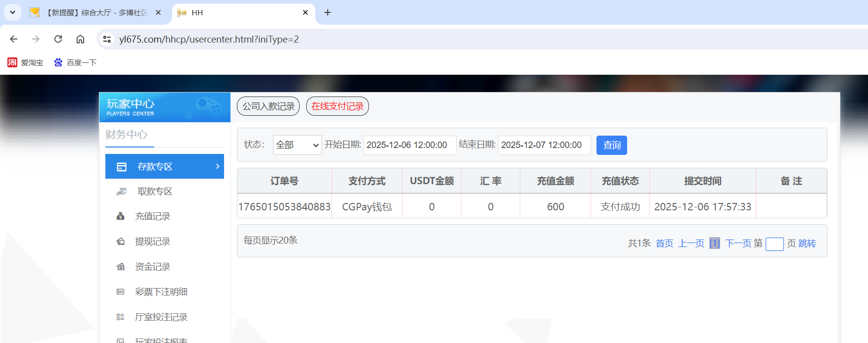
Task: Click the CGPay钱包 payment method cell
Action: click(367, 207)
